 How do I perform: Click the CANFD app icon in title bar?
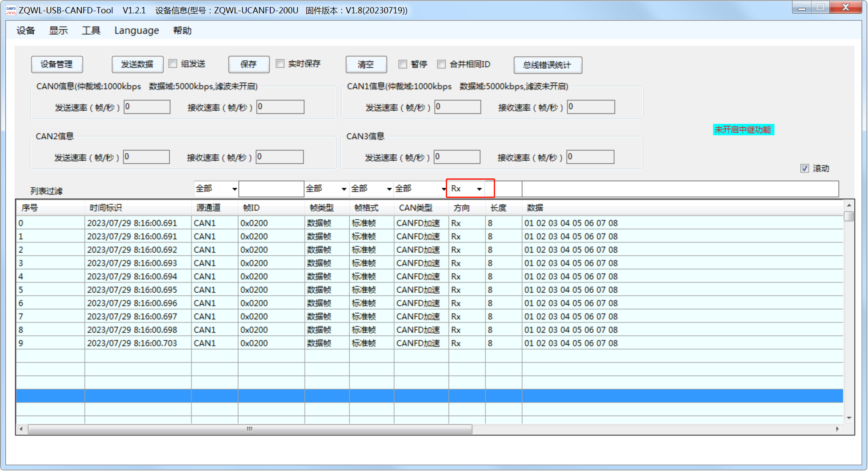click(x=11, y=10)
